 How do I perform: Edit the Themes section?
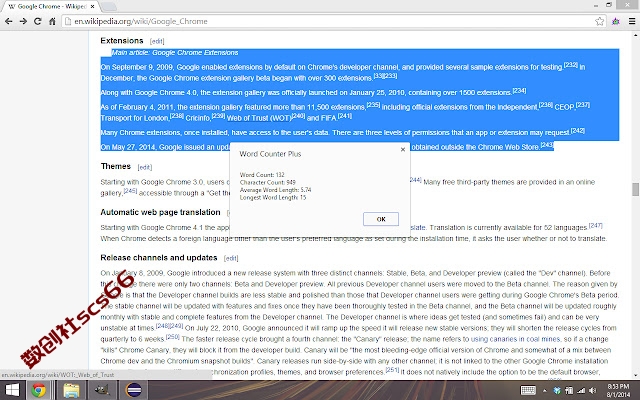[x=144, y=167]
